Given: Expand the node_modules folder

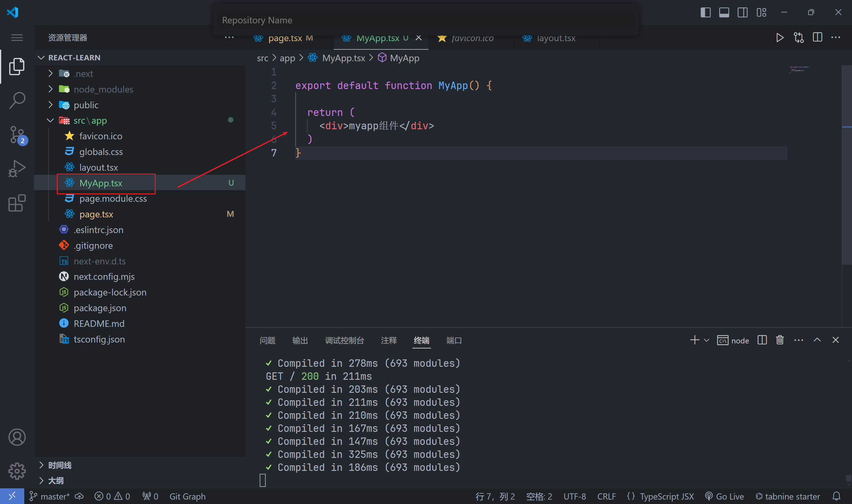Looking at the screenshot, I should click(51, 89).
